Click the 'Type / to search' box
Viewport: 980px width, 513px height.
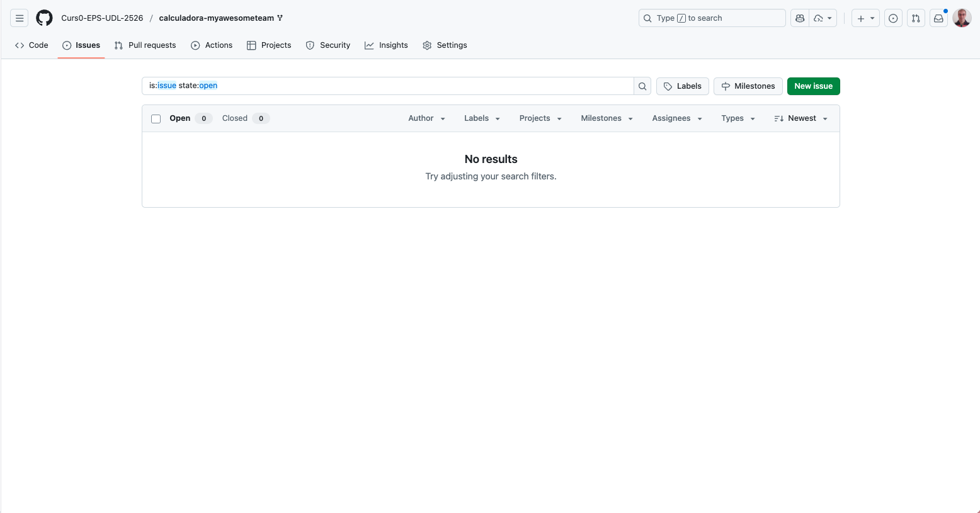pos(712,18)
